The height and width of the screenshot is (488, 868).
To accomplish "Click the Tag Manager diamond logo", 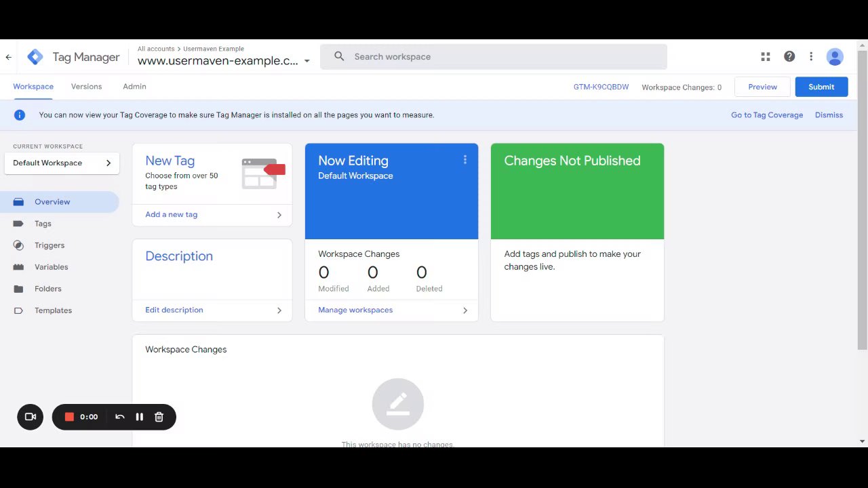I will pyautogui.click(x=35, y=57).
